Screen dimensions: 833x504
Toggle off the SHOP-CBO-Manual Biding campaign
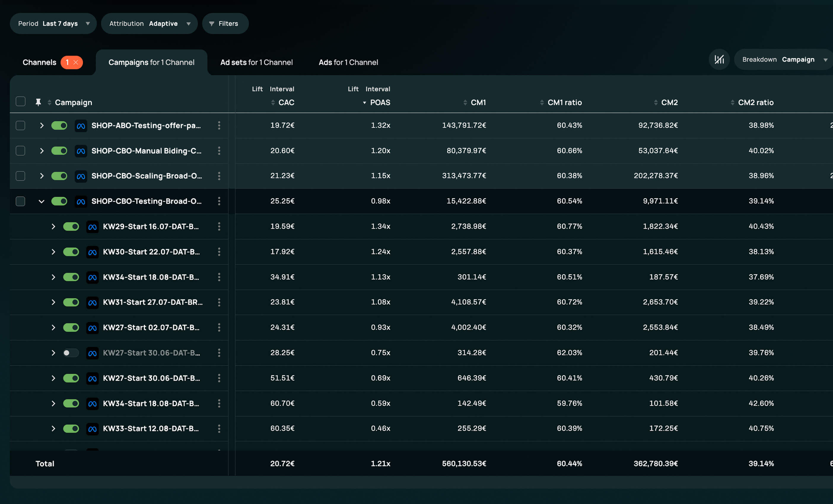pos(59,151)
